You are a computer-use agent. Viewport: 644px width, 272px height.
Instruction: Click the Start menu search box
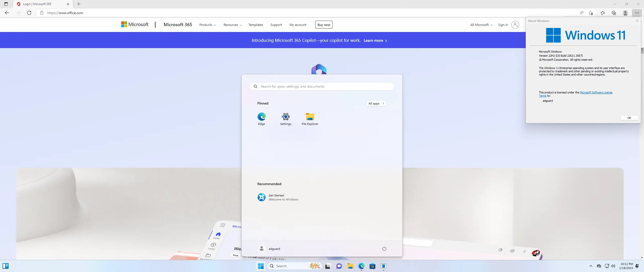[322, 86]
